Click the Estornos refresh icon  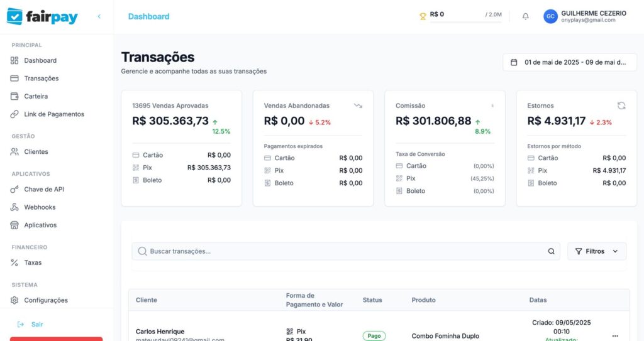click(621, 106)
